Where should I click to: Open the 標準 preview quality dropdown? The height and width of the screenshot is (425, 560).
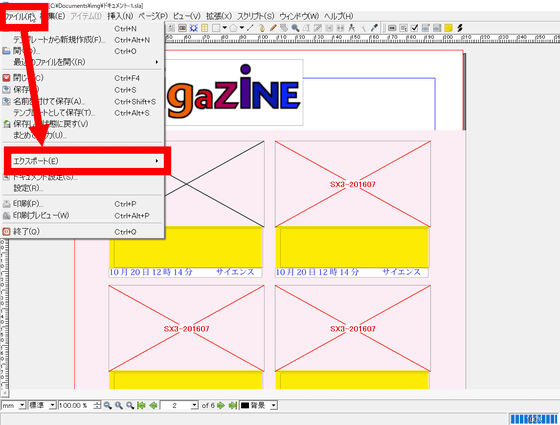pos(52,405)
